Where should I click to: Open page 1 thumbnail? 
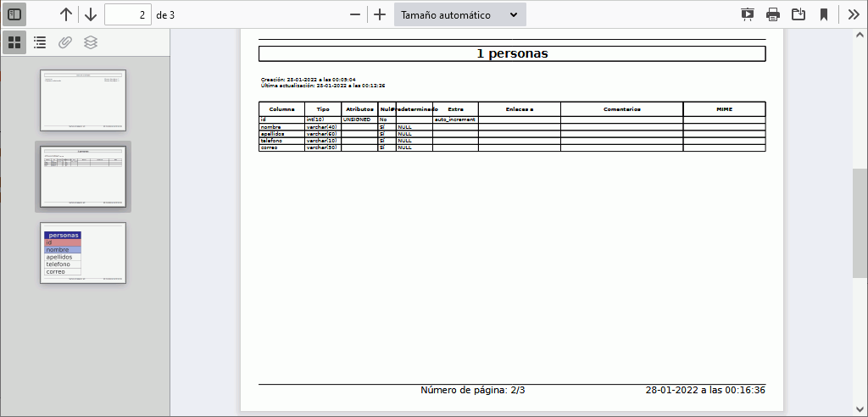[x=83, y=100]
